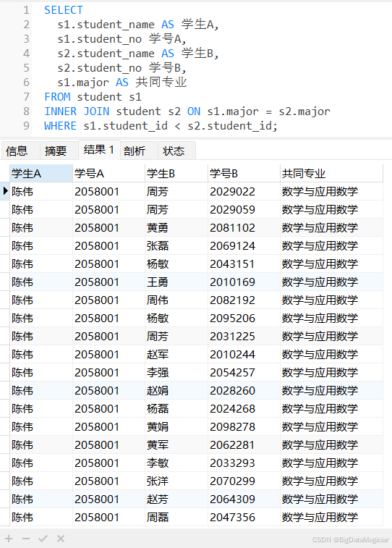Click the WHERE keyword on line 9
The width and height of the screenshot is (392, 548).
coord(60,125)
